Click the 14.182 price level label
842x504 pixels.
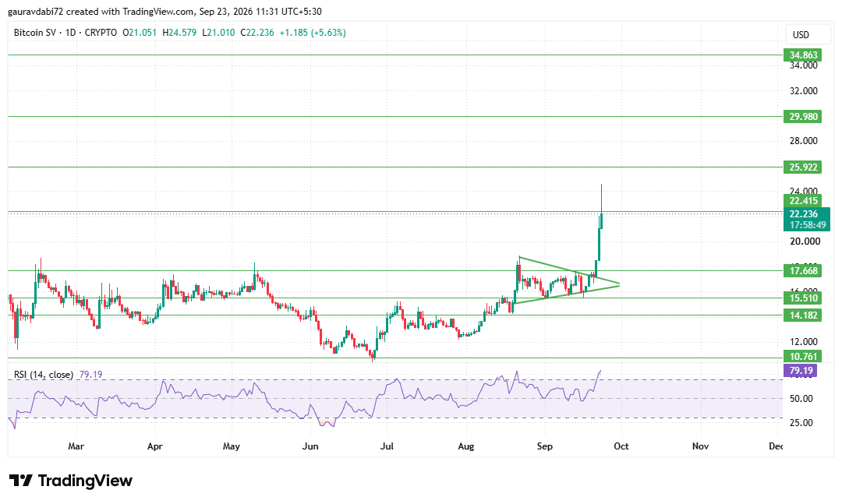803,315
